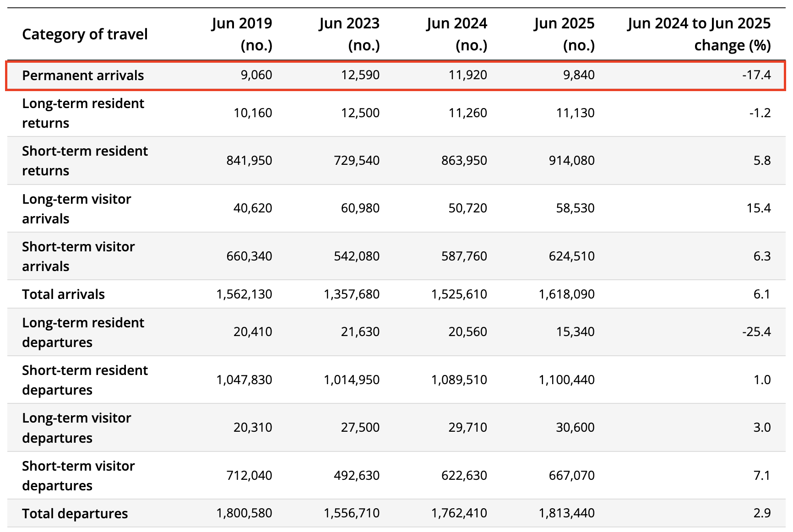Click the Jun 2024 to Jun 2025 change header
Image resolution: width=793 pixels, height=532 pixels.
click(699, 34)
